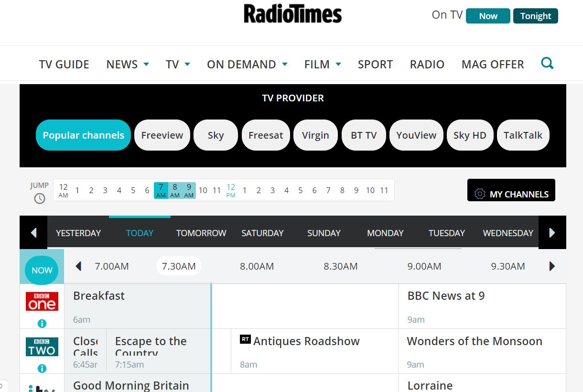Viewport: 583px width, 392px height.
Task: Click the BBC Two channel logo
Action: [x=42, y=347]
